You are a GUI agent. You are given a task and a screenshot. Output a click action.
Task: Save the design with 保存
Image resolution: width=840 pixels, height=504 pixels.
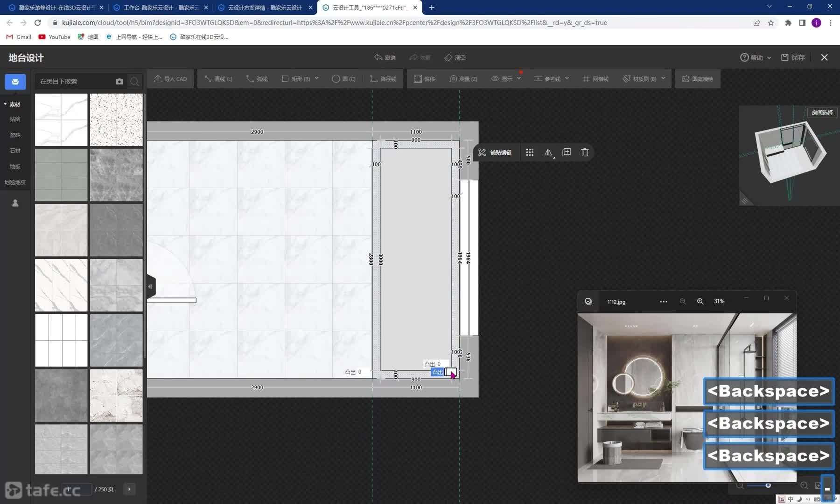coord(793,57)
